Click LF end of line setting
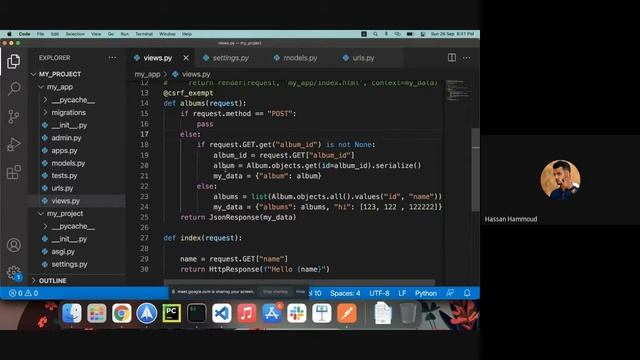This screenshot has width=640, height=360. click(x=402, y=293)
